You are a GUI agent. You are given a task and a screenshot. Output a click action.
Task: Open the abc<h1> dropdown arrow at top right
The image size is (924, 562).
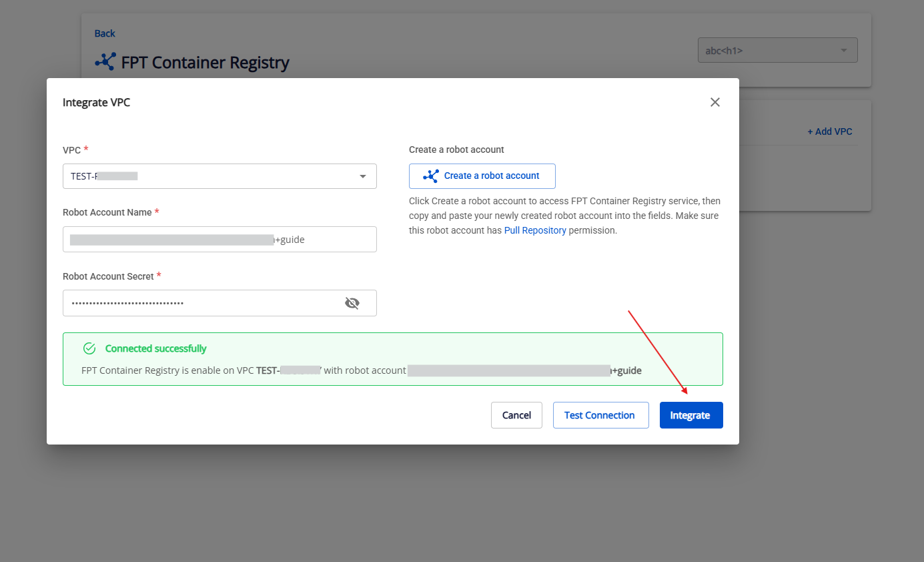843,51
